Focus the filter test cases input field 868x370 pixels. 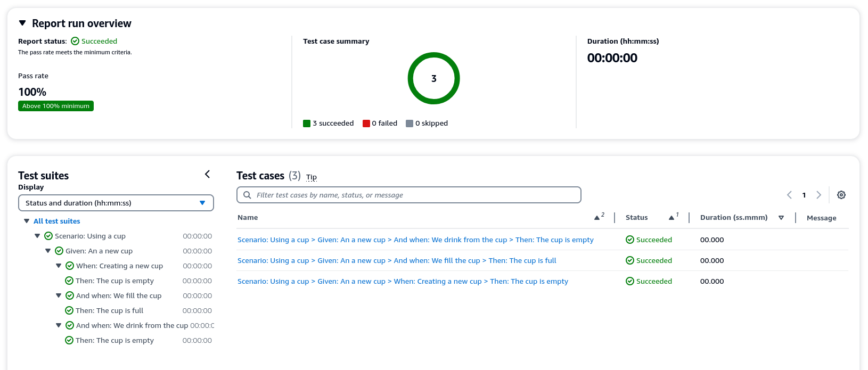tap(415, 195)
